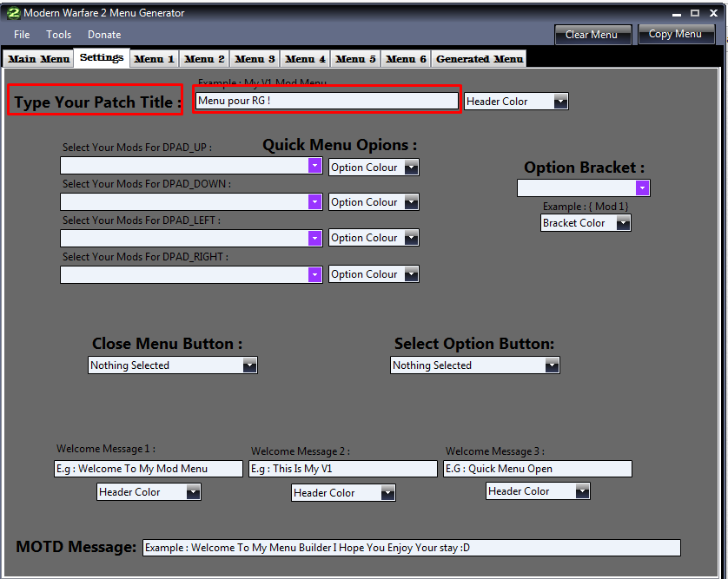Open the Select Option Button dropdown

(475, 365)
